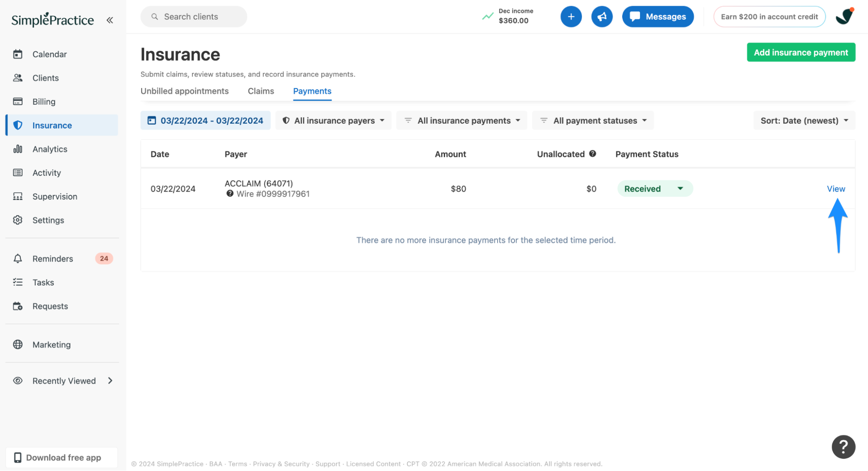Click the Supervision icon
Screen dimensions: 868x471
(x=18, y=196)
